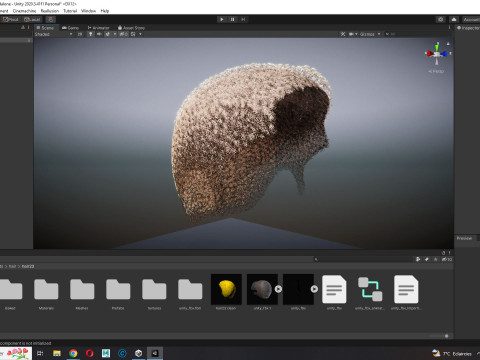Toggle the Gizmos button
The height and width of the screenshot is (360, 480).
(x=367, y=34)
